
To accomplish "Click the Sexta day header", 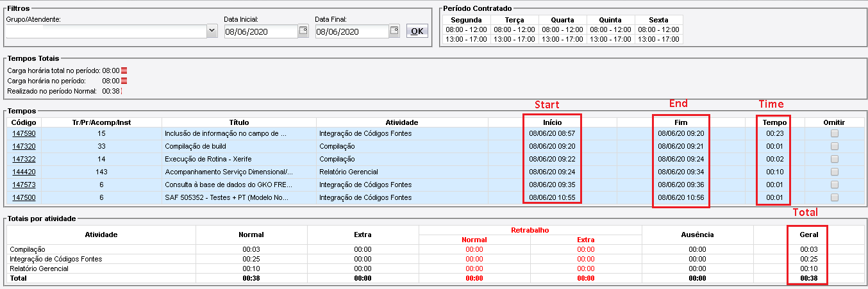I will pyautogui.click(x=658, y=20).
